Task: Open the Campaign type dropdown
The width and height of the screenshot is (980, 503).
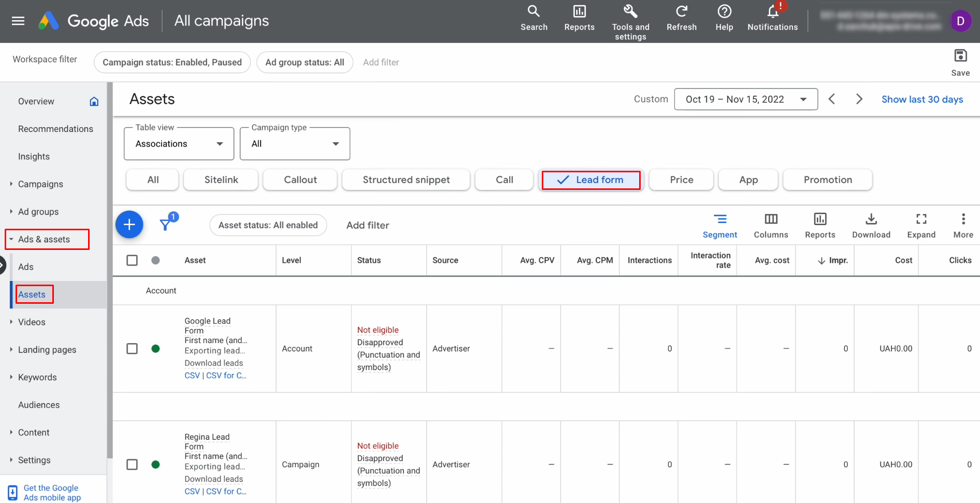Action: [295, 144]
